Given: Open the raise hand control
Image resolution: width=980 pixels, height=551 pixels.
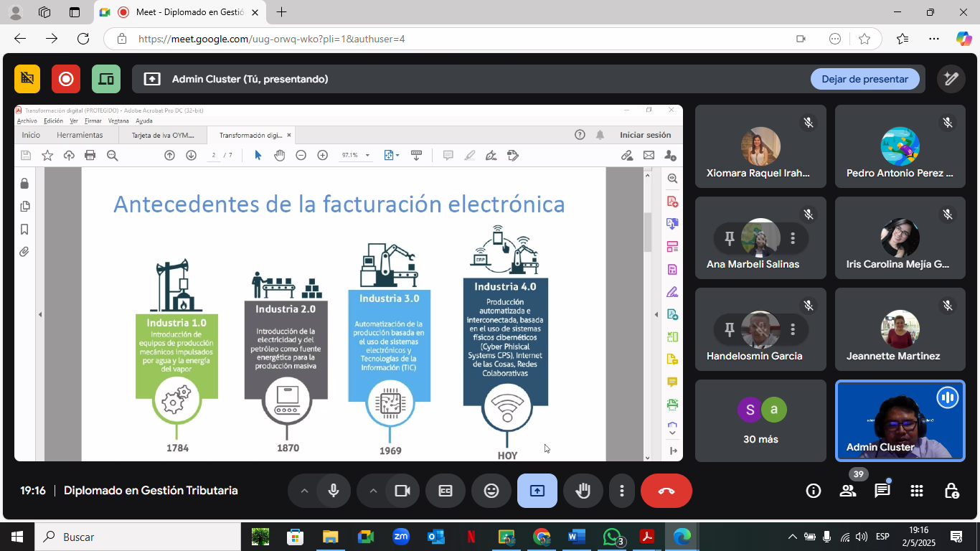Looking at the screenshot, I should [583, 491].
